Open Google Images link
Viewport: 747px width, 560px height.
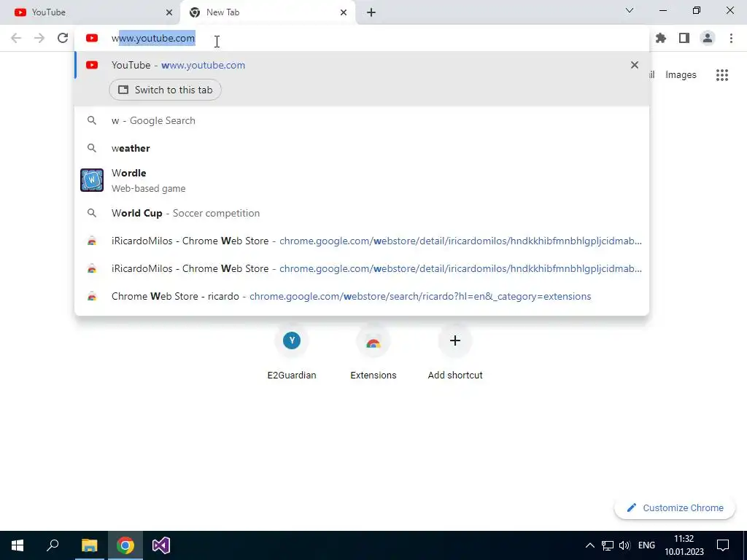[681, 75]
